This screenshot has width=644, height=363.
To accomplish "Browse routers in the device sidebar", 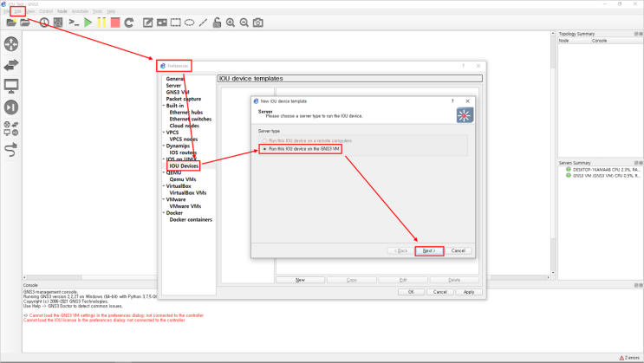I will pos(11,44).
